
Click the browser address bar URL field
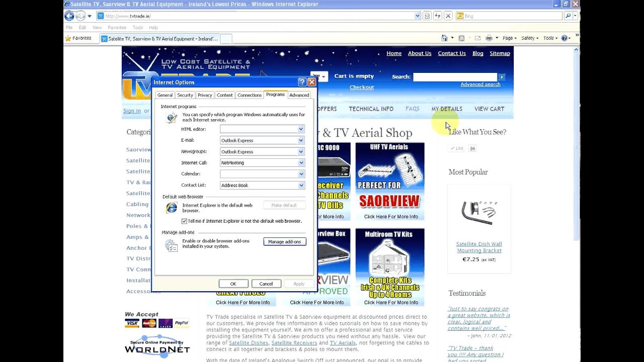[x=259, y=16]
